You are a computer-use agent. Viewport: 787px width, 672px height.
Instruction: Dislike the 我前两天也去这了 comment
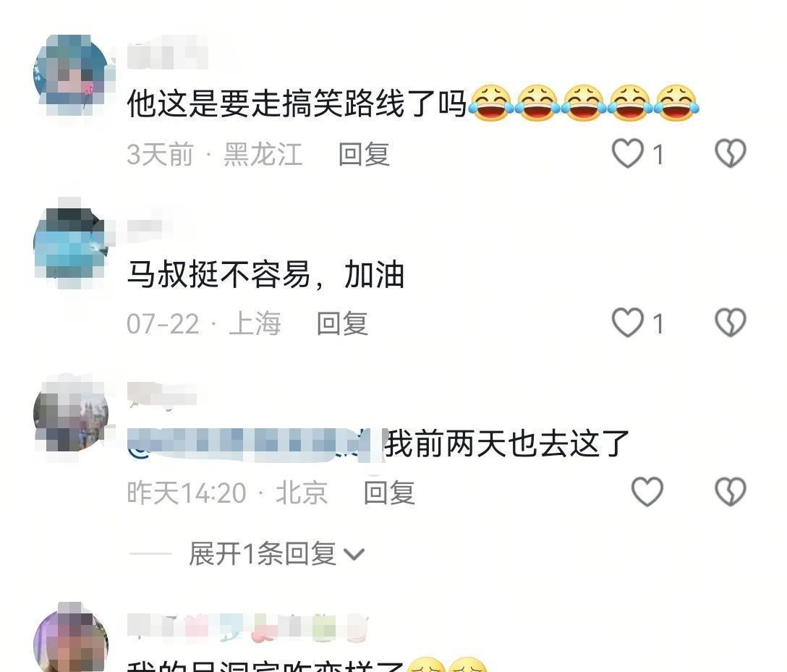click(731, 491)
